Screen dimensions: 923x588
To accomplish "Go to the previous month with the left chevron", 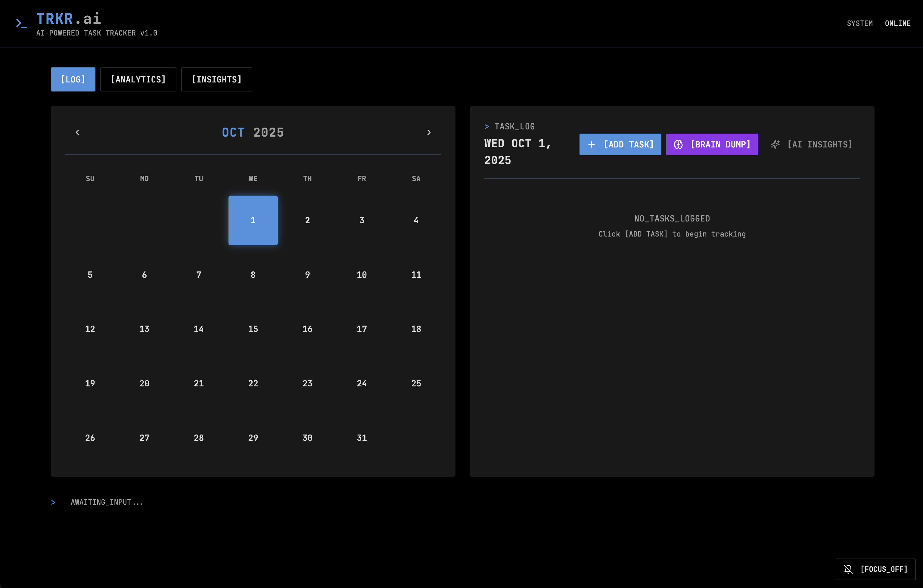I will 77,132.
